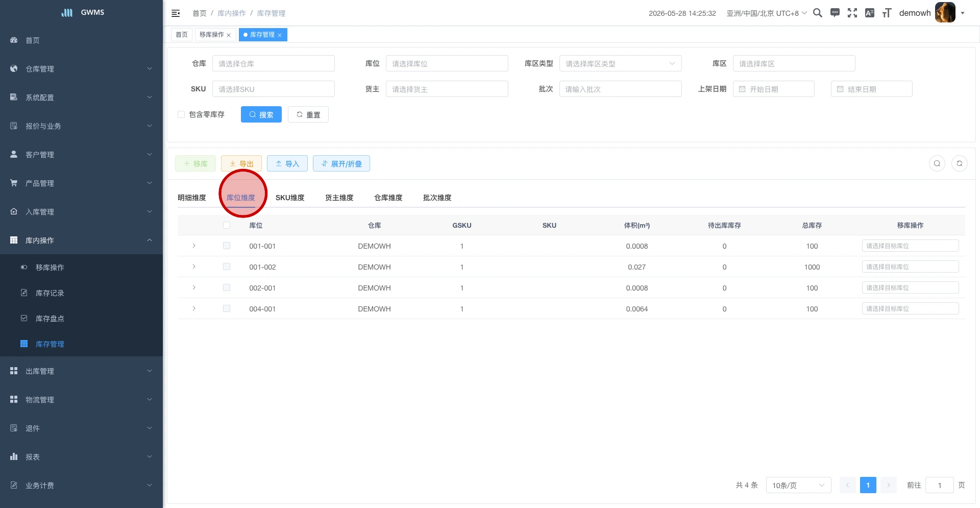
Task: Click the green 移库 button
Action: [x=195, y=163]
